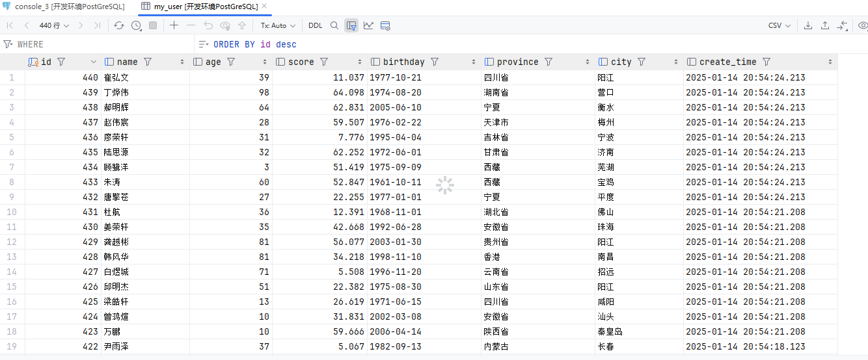868x360 pixels.
Task: Click the import data upload icon
Action: point(825,25)
